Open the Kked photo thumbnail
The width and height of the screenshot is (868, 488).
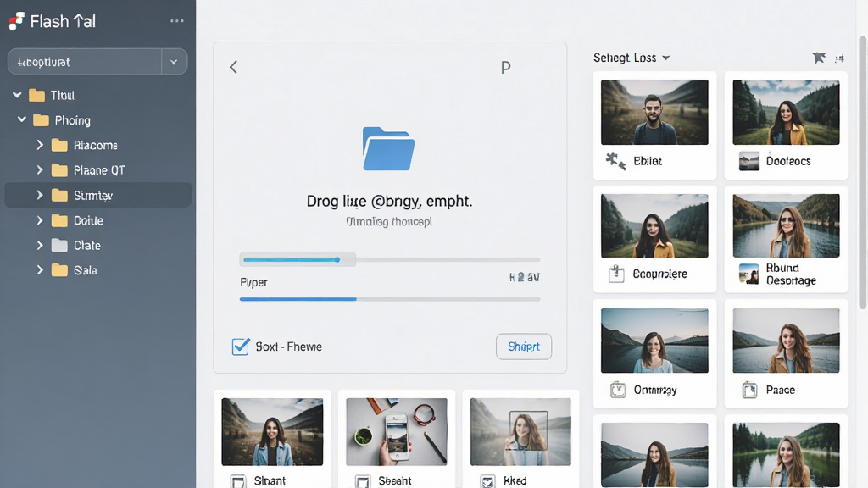tap(520, 431)
